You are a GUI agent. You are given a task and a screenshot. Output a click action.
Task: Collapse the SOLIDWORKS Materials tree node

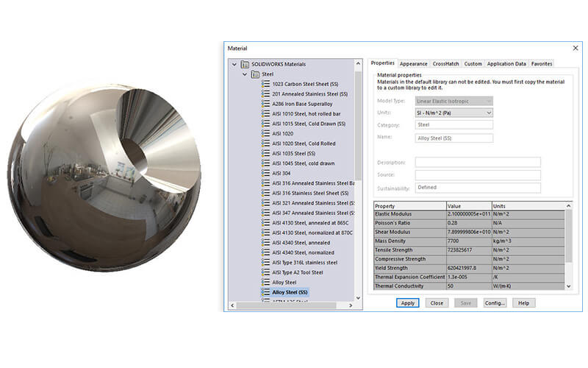234,64
